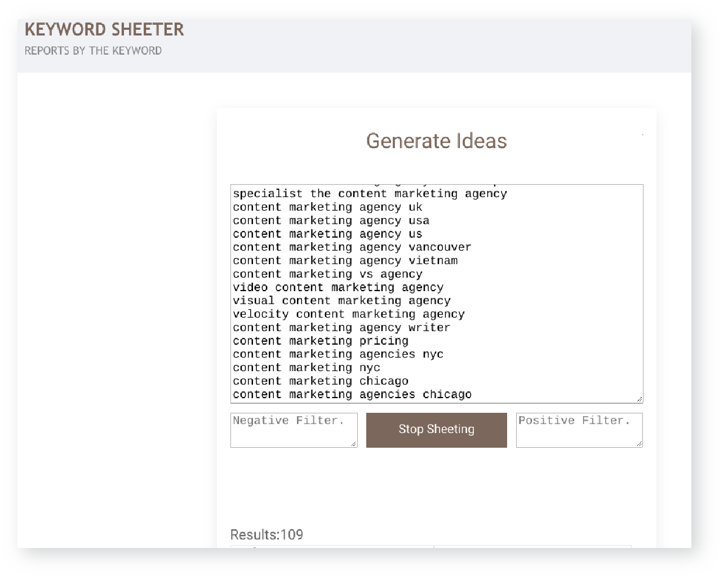
Task: Click the REPORTS BY THE KEYWORD tagline
Action: tap(93, 51)
